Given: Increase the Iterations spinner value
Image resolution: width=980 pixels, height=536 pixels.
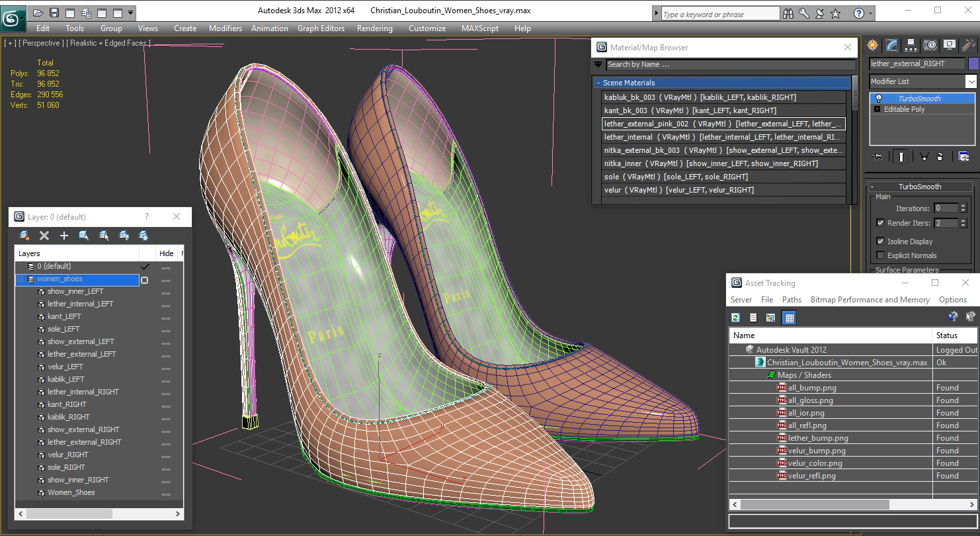Looking at the screenshot, I should click(963, 205).
